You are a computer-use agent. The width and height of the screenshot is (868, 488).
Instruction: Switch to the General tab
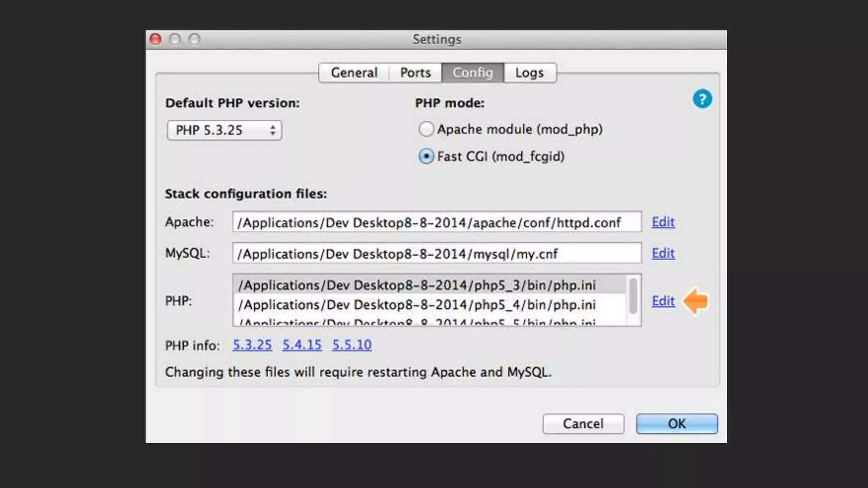coord(354,73)
